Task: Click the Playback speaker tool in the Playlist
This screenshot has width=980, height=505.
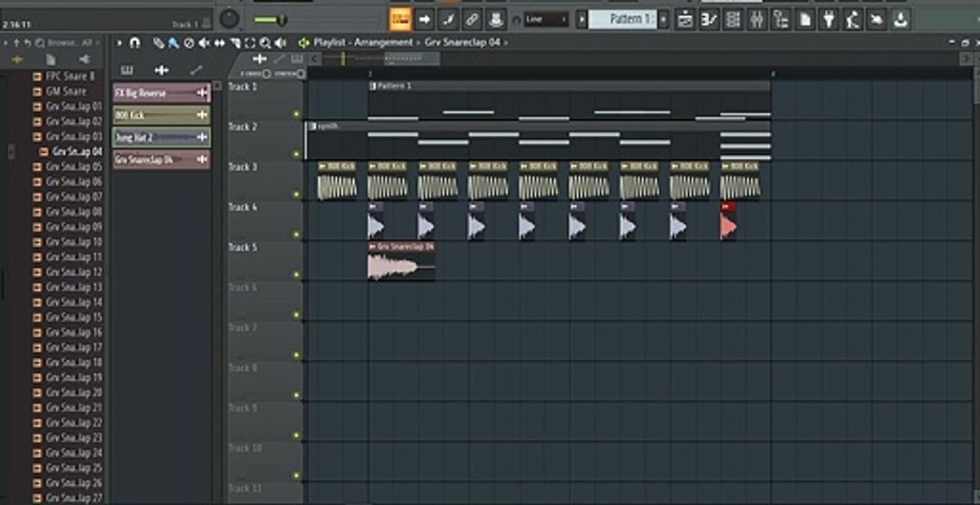Action: [x=281, y=43]
